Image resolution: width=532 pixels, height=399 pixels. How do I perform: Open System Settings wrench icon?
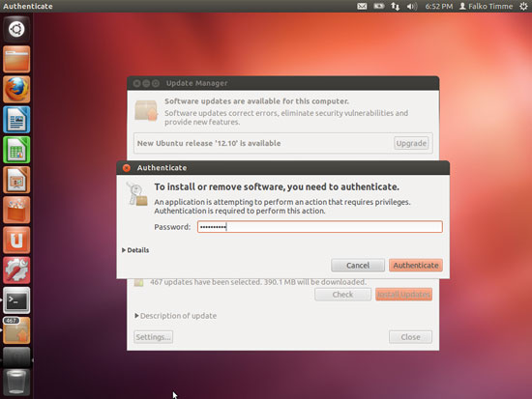(16, 271)
